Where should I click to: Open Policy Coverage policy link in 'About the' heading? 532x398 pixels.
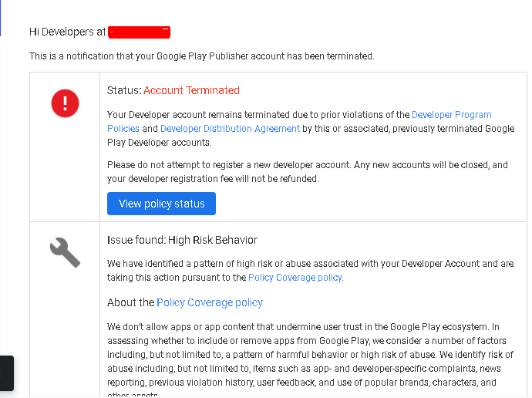(210, 302)
